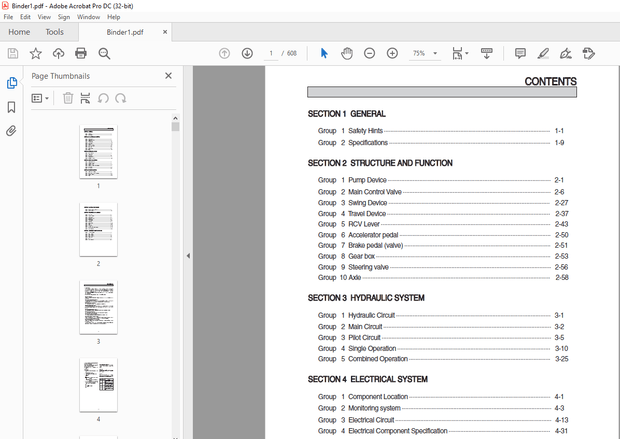Select page 2 thumbnail

98,229
